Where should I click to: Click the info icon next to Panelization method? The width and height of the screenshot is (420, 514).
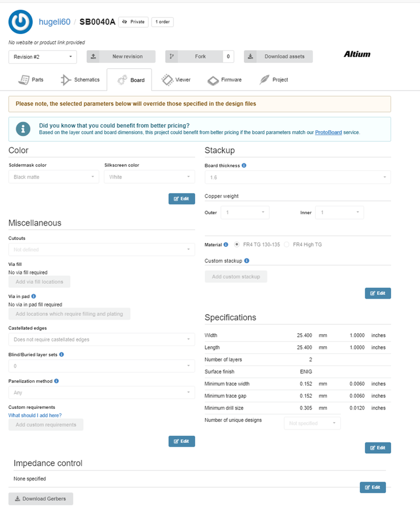56,382
